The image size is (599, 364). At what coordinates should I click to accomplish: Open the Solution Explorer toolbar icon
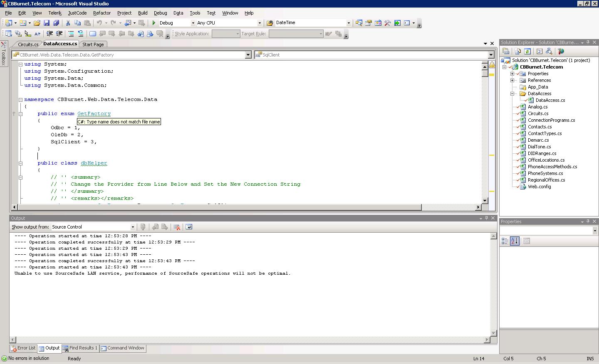tap(359, 23)
